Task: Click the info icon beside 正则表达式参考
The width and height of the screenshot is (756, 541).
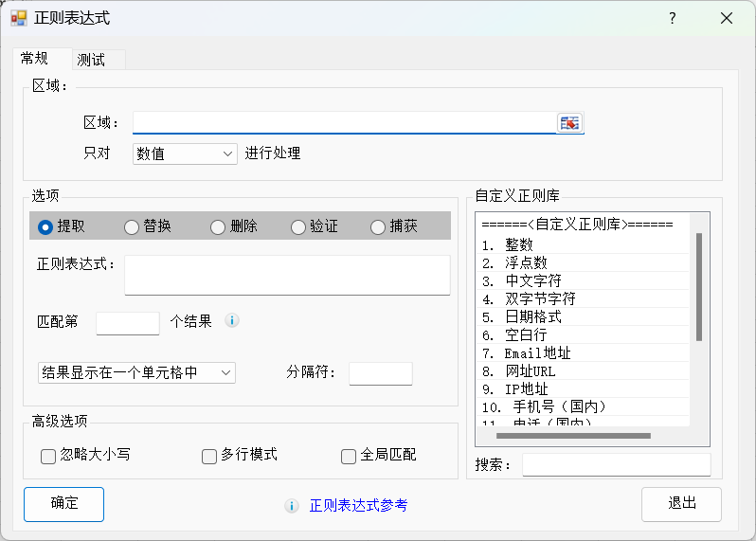Action: tap(292, 506)
